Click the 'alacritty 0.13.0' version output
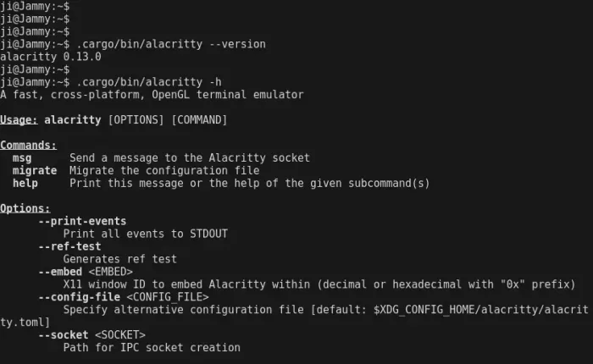Viewport: 593px width, 364px height. pyautogui.click(x=51, y=57)
